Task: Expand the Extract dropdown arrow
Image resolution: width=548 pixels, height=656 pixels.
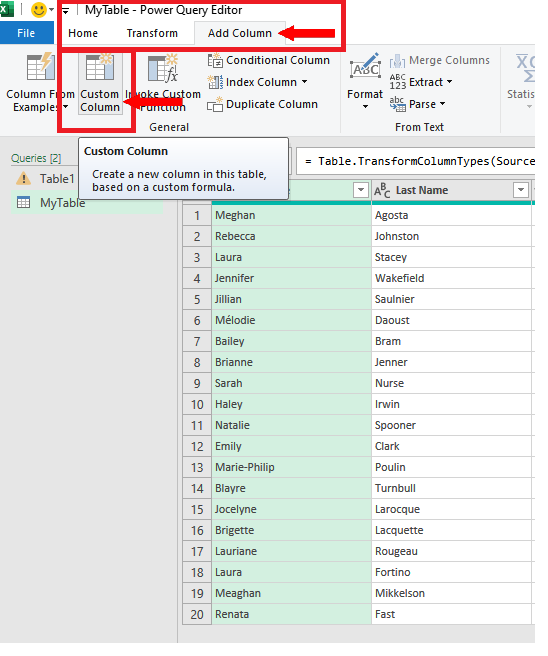Action: 449,82
